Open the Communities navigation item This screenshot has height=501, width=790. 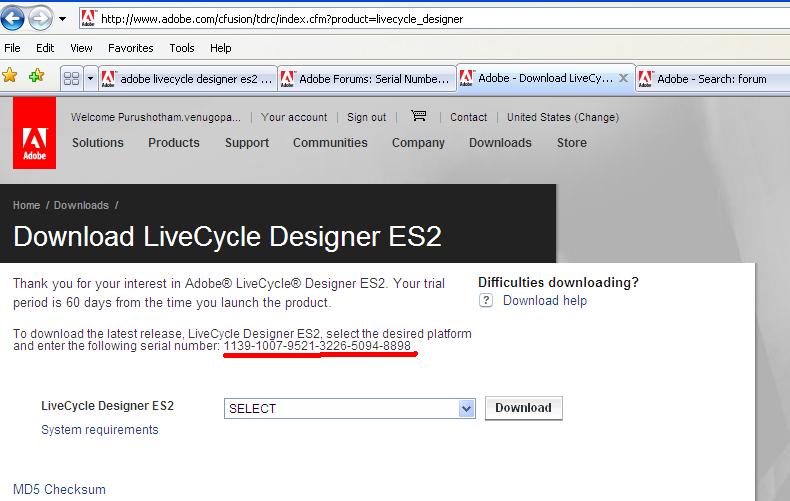[330, 143]
